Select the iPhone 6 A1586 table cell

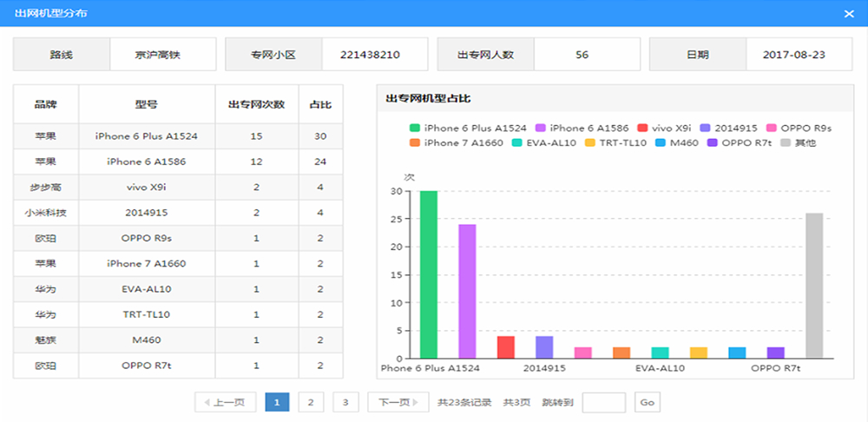pyautogui.click(x=147, y=162)
